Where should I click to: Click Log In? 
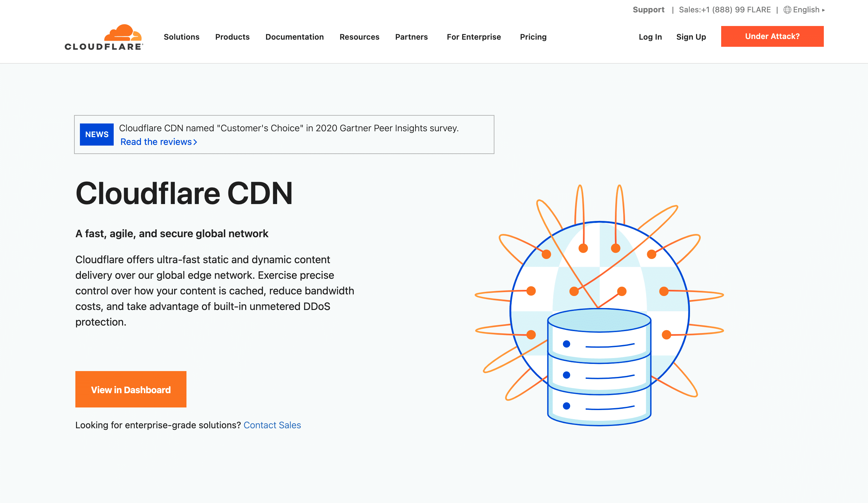point(650,37)
